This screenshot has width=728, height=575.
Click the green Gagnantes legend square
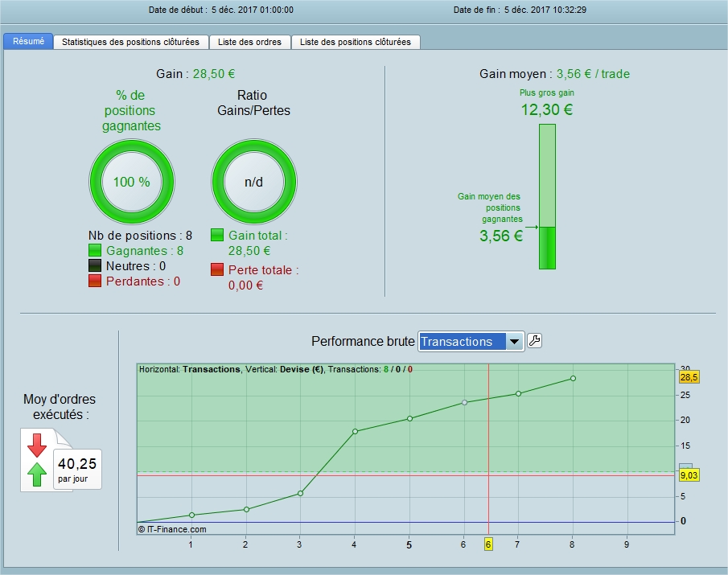point(95,251)
